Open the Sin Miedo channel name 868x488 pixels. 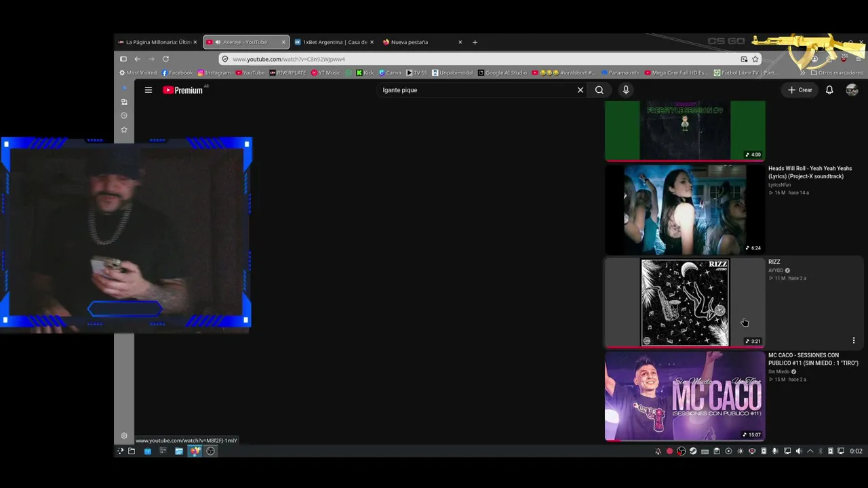click(779, 371)
